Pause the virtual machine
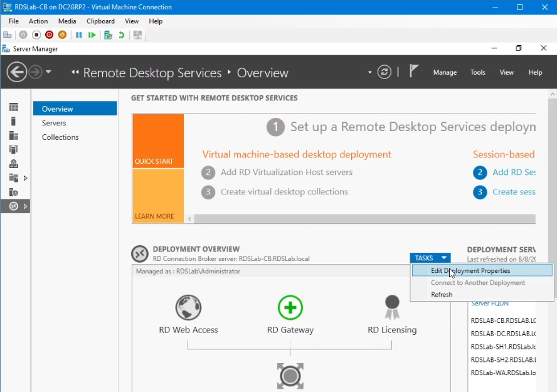 pos(79,34)
